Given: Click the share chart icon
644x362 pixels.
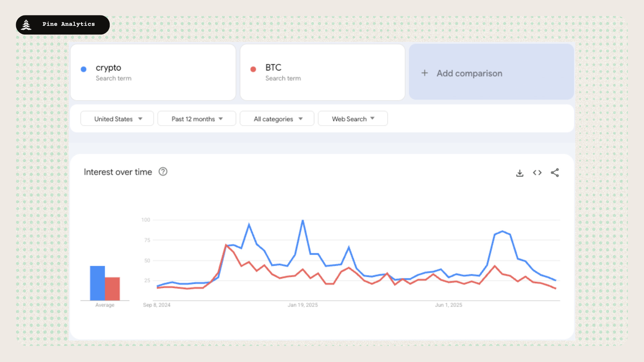Looking at the screenshot, I should [x=555, y=173].
